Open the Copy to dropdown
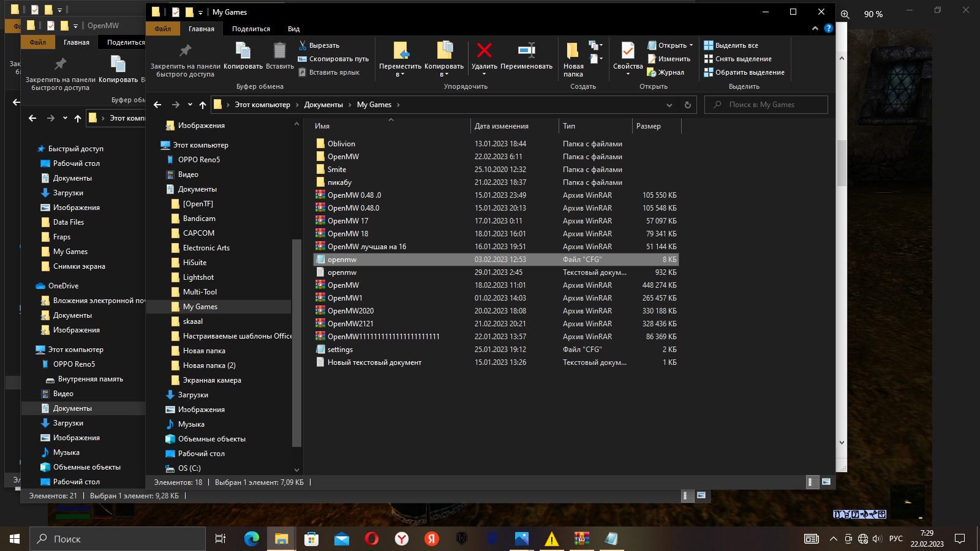The height and width of the screenshot is (551, 980). coord(444,59)
